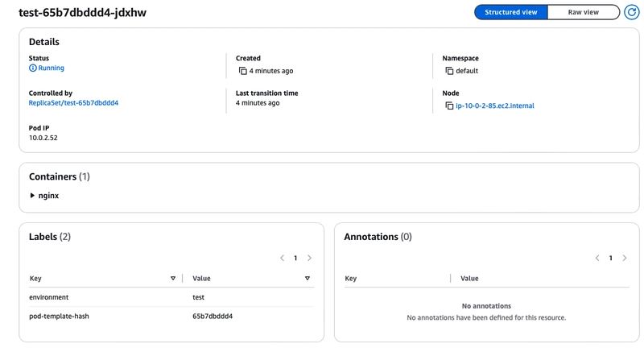This screenshot has width=644, height=352.
Task: Copy the node name icon
Action: click(449, 106)
